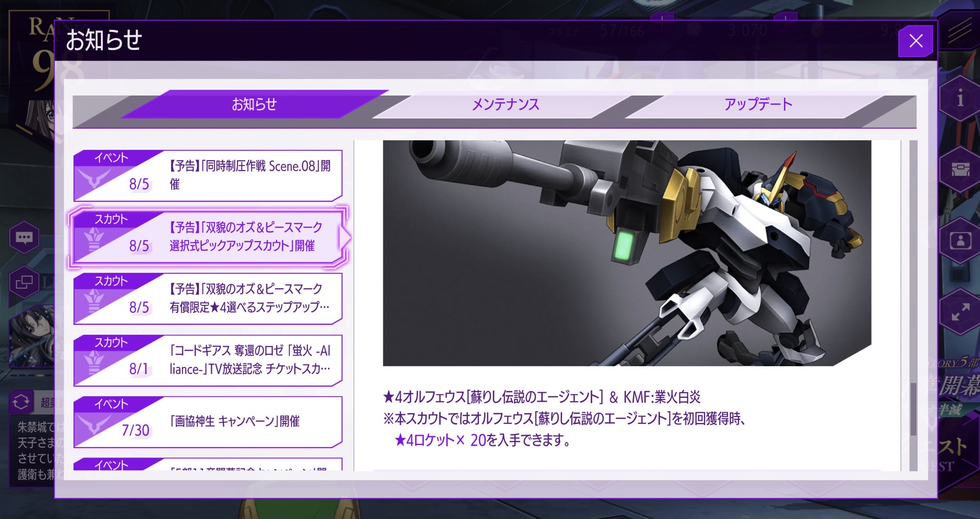Image resolution: width=980 pixels, height=519 pixels.
Task: Open the striped menu icon at top right
Action: click(959, 30)
